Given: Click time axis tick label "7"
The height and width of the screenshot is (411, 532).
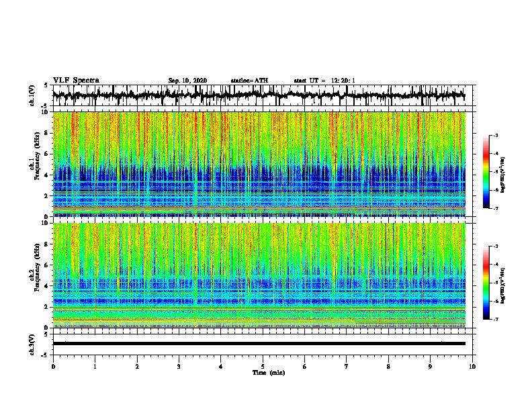Looking at the screenshot, I should [x=347, y=366].
